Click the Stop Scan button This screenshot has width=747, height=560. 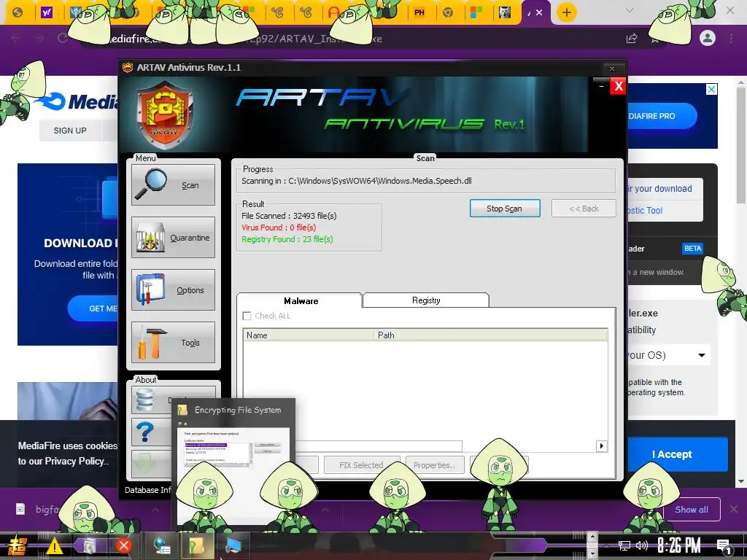505,208
